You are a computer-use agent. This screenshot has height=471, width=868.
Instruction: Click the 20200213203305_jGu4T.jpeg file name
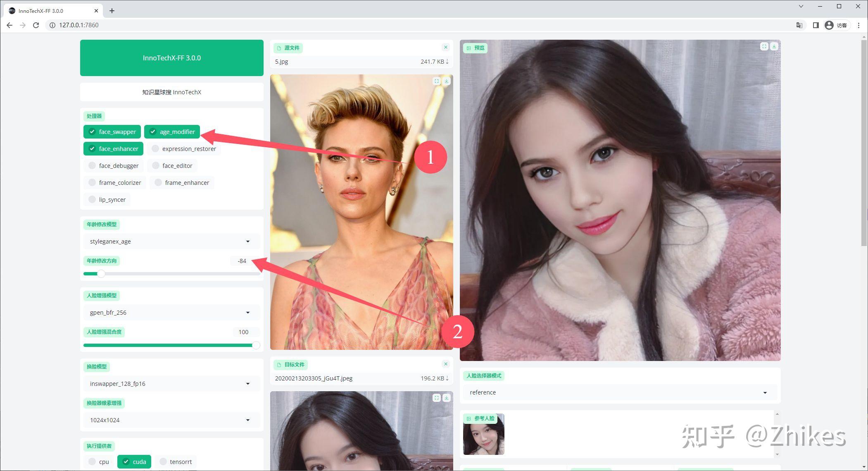314,378
